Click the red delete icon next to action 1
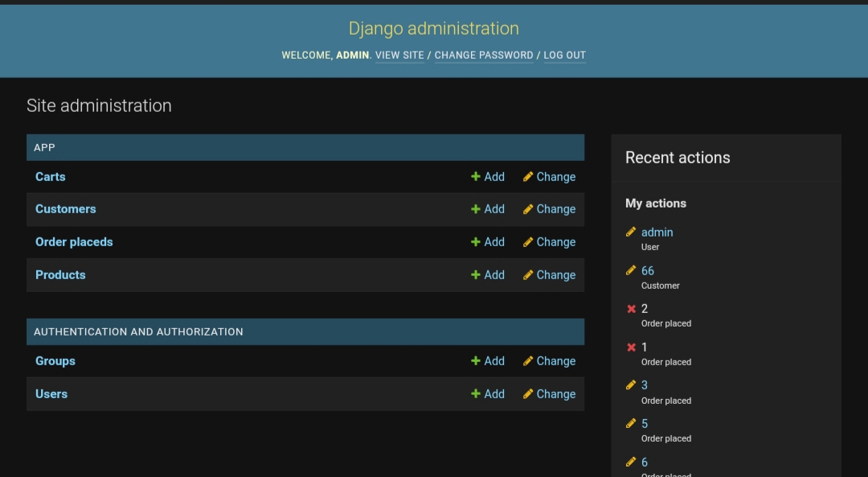This screenshot has width=868, height=477. point(631,347)
